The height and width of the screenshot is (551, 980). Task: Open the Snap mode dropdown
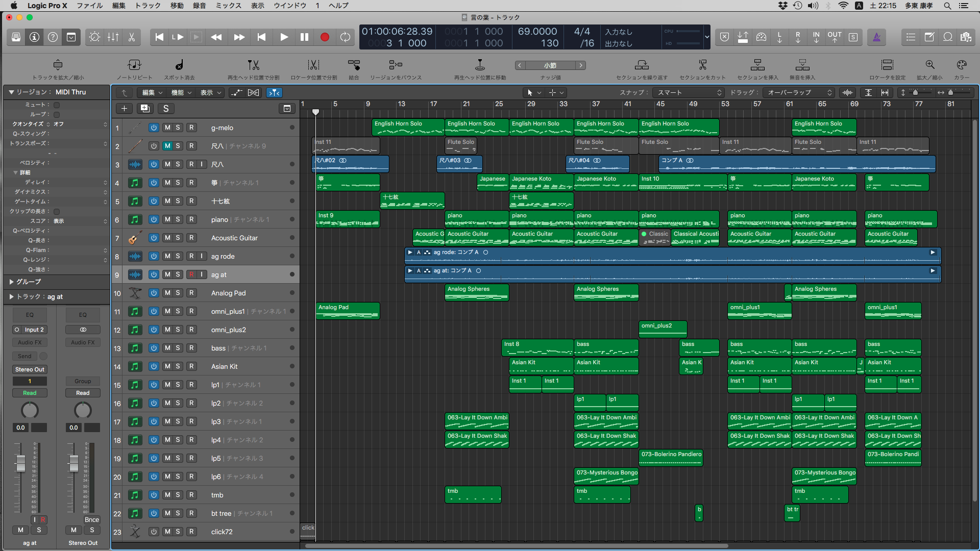(x=690, y=92)
